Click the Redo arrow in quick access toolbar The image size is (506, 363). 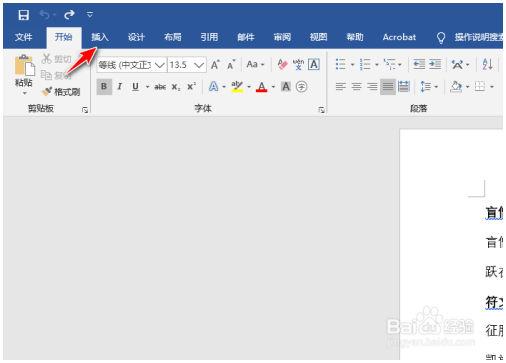(69, 15)
